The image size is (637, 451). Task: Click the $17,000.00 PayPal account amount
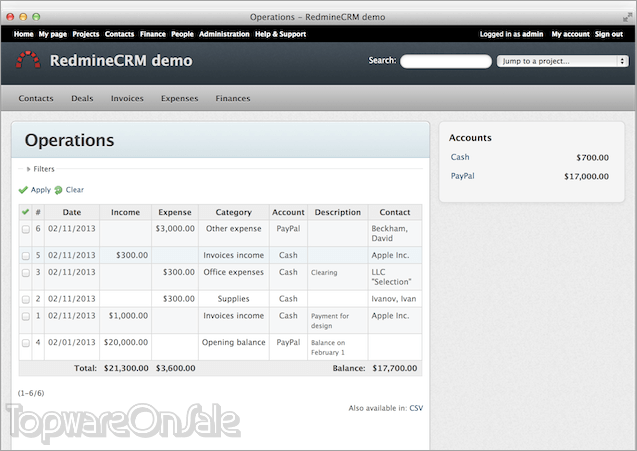click(586, 176)
